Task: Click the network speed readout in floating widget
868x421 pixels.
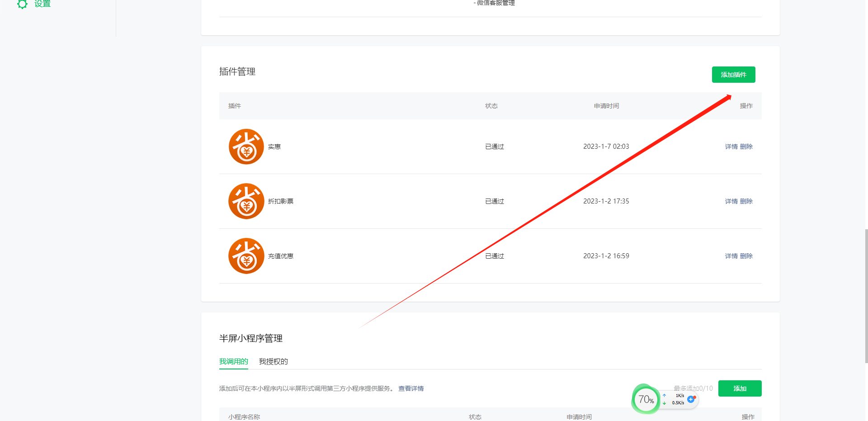Action: 677,399
